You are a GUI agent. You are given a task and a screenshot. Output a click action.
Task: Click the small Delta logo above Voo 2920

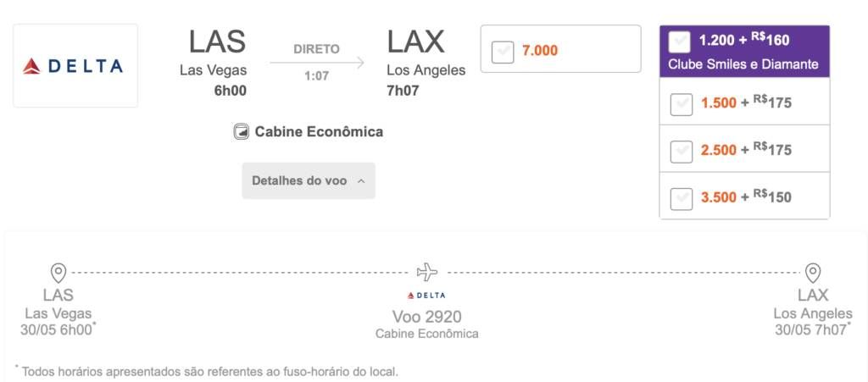(x=426, y=296)
